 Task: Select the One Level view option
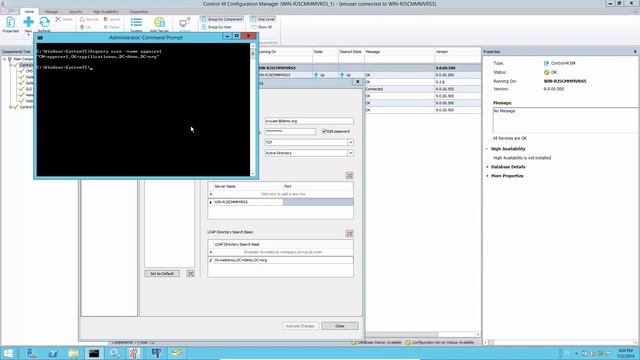coord(263,19)
